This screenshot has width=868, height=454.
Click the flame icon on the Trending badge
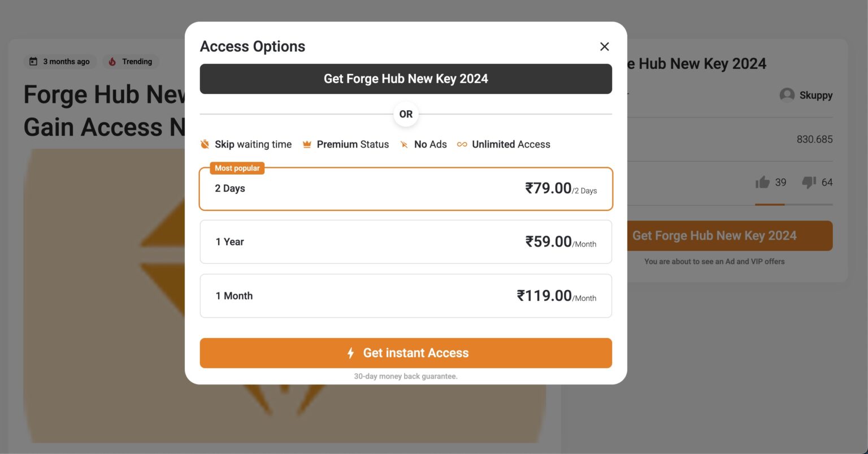point(113,61)
